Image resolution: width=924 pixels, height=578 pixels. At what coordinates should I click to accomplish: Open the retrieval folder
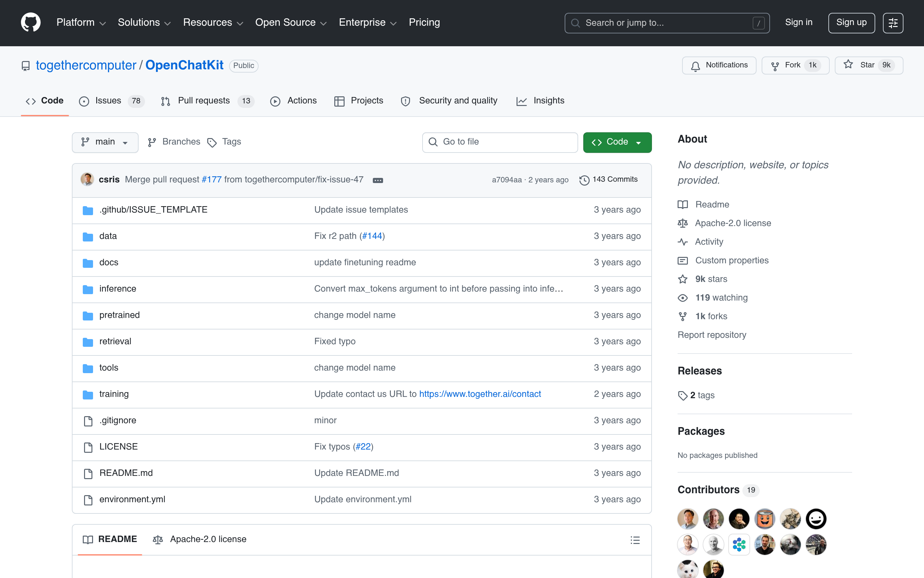tap(115, 342)
